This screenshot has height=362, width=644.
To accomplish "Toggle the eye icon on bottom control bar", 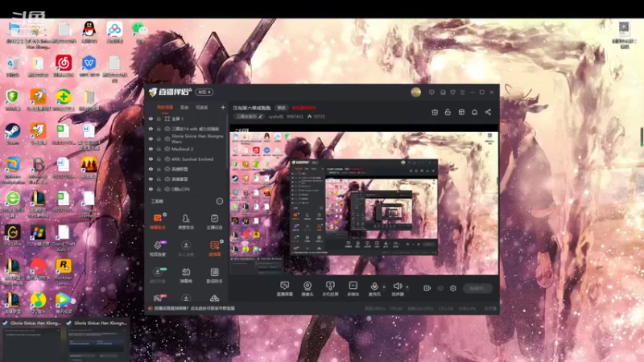I will (x=440, y=288).
